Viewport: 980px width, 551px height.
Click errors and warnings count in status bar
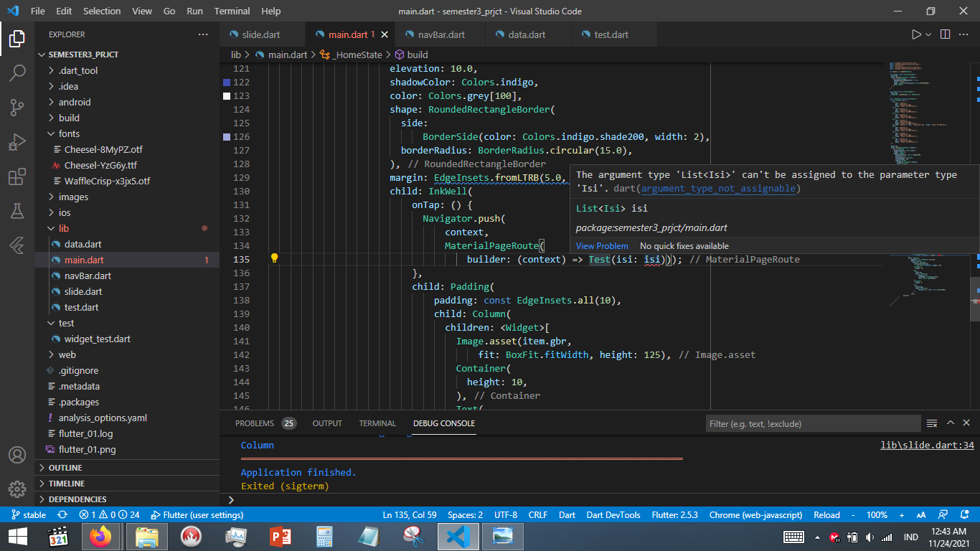tap(110, 515)
